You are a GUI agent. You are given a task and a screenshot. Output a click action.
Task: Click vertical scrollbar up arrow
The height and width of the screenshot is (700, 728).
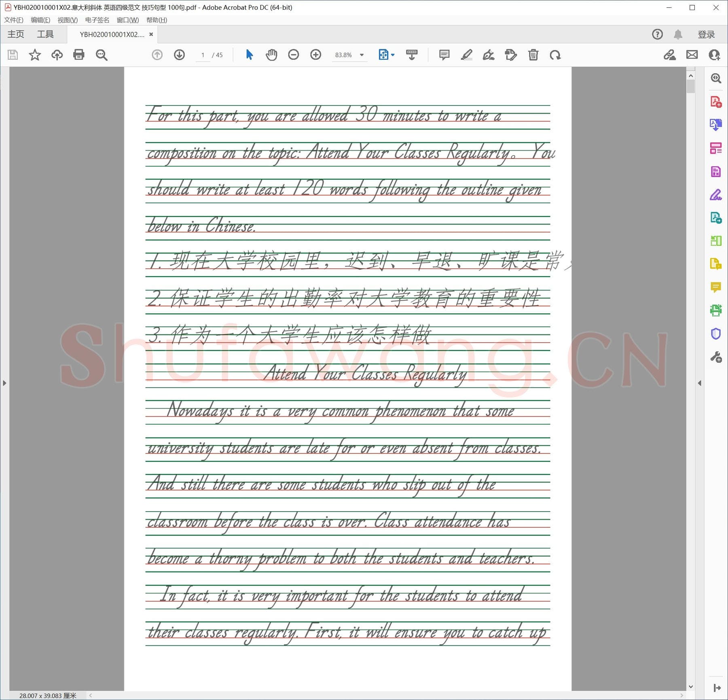(x=690, y=76)
